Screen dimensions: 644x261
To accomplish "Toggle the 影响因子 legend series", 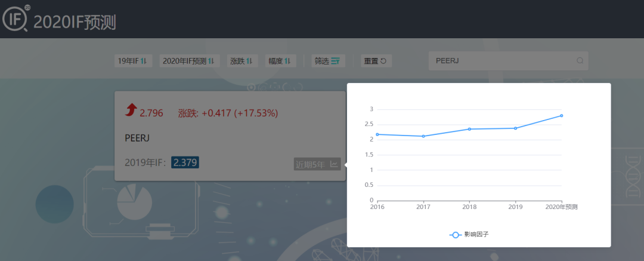I will point(469,235).
